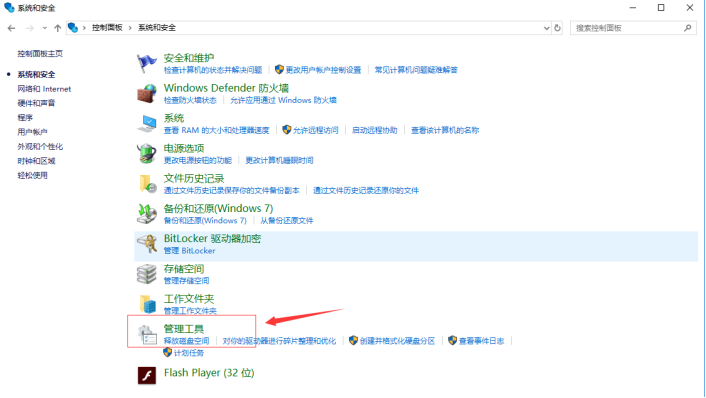Open the Security and Maintenance flag icon
This screenshot has width=706, height=398.
[x=146, y=63]
